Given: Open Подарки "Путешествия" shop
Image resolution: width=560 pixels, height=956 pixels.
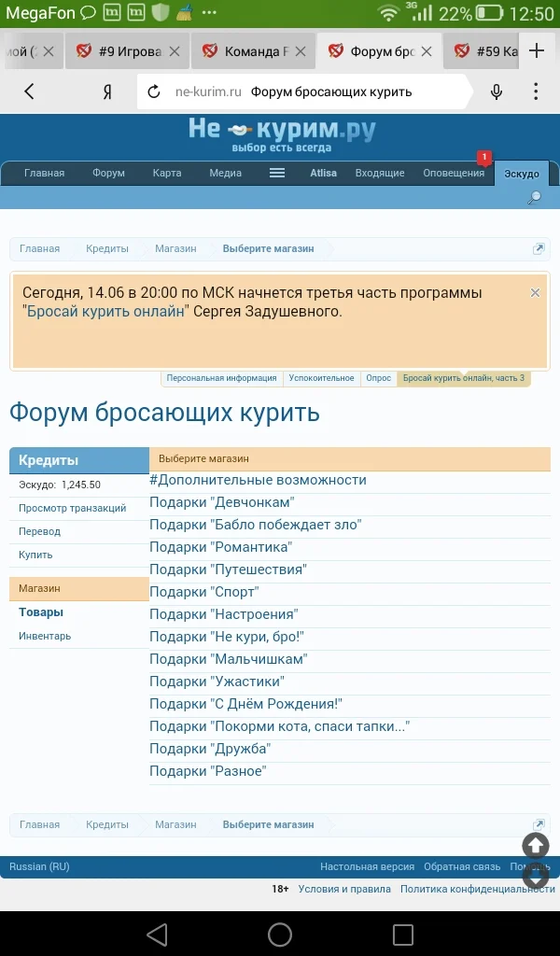Looking at the screenshot, I should [x=228, y=569].
